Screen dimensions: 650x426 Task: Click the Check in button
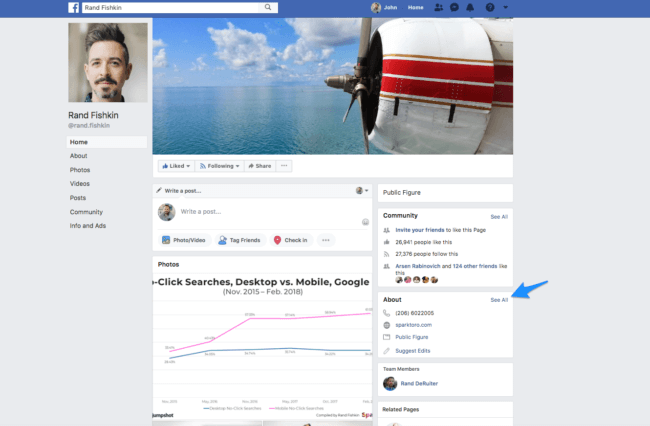pos(291,240)
